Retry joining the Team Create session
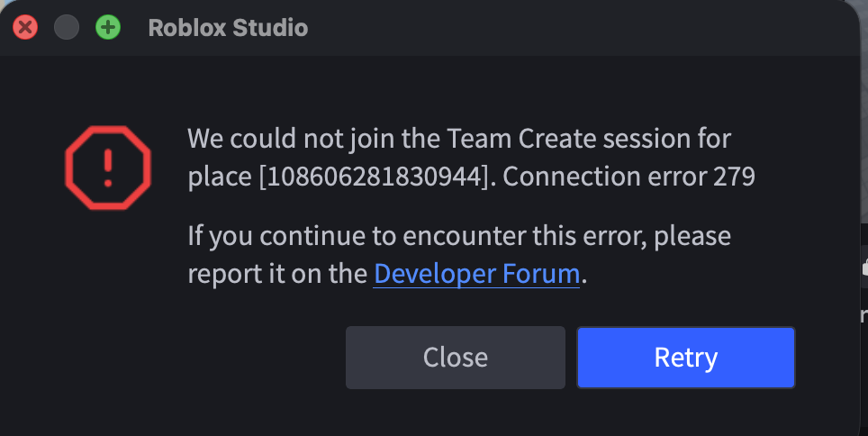Screen dimensions: 868x436 pyautogui.click(x=686, y=358)
